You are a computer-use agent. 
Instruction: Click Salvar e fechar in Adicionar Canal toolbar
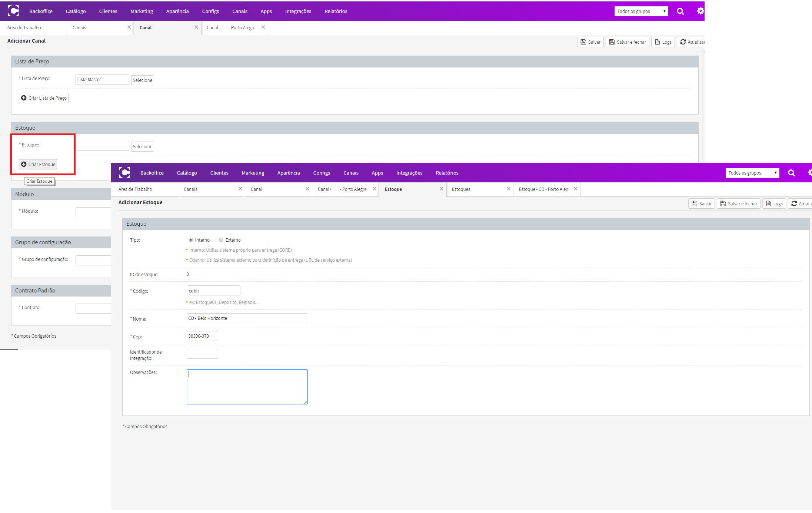click(628, 42)
